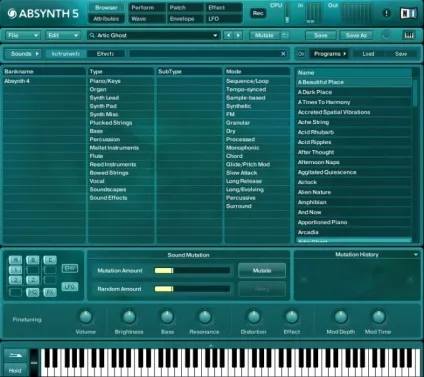Image resolution: width=424 pixels, height=377 pixels.
Task: Open the Envelope tab
Action: pyautogui.click(x=185, y=19)
